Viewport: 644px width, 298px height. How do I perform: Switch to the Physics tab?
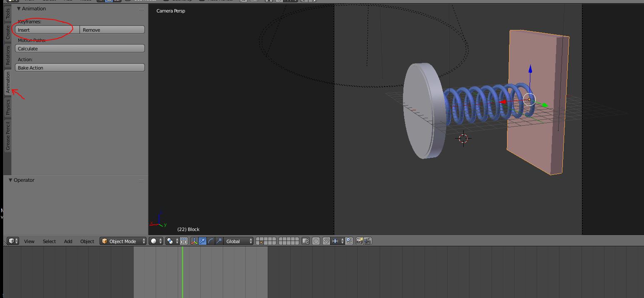pyautogui.click(x=8, y=108)
